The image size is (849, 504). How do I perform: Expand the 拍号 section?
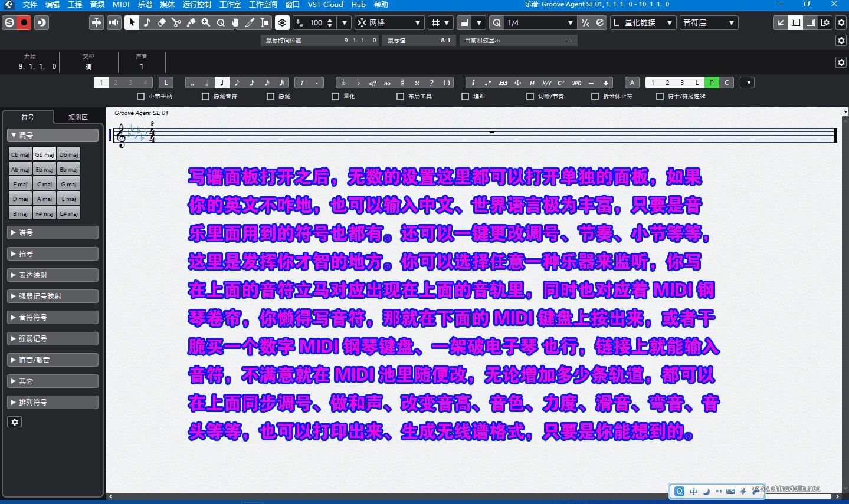pyautogui.click(x=53, y=253)
